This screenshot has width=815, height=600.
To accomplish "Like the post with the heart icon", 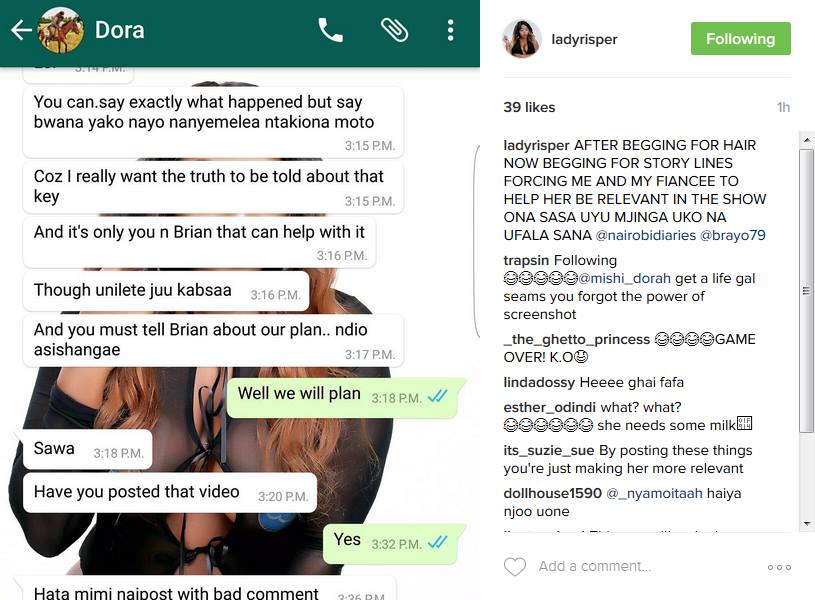I will click(x=515, y=566).
